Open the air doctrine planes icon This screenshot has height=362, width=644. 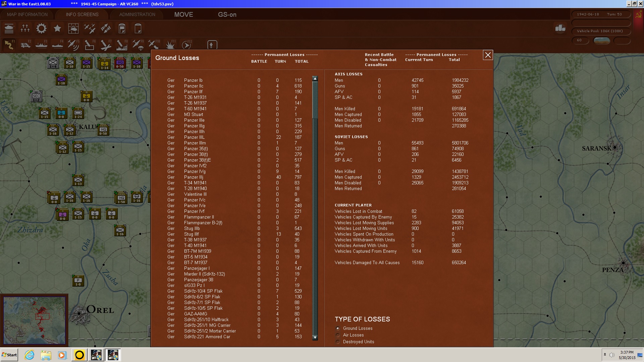pos(90,28)
